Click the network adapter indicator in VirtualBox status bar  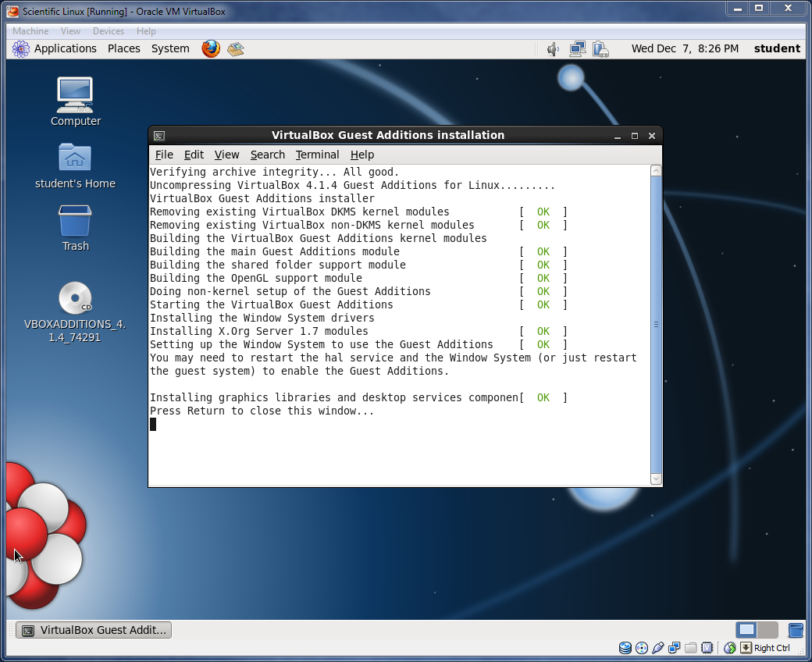[675, 647]
